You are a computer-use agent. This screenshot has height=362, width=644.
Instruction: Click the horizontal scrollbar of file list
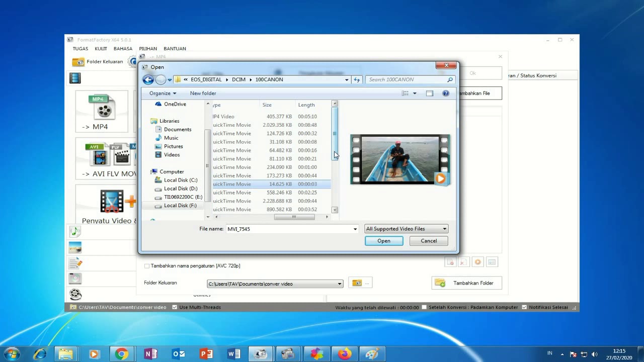click(294, 217)
